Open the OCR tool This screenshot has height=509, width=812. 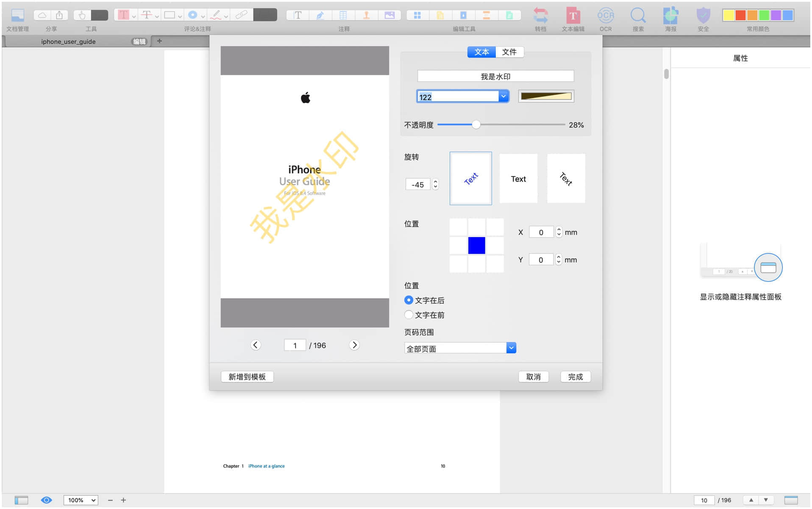pos(606,16)
